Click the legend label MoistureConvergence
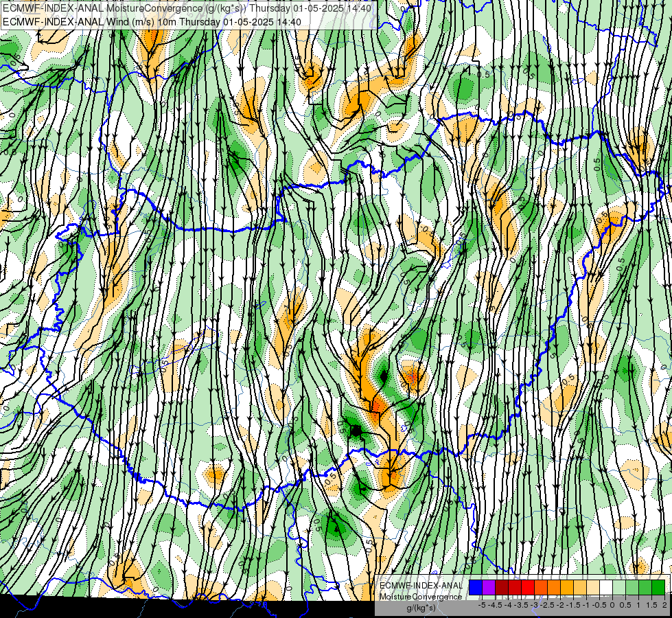 point(421,597)
